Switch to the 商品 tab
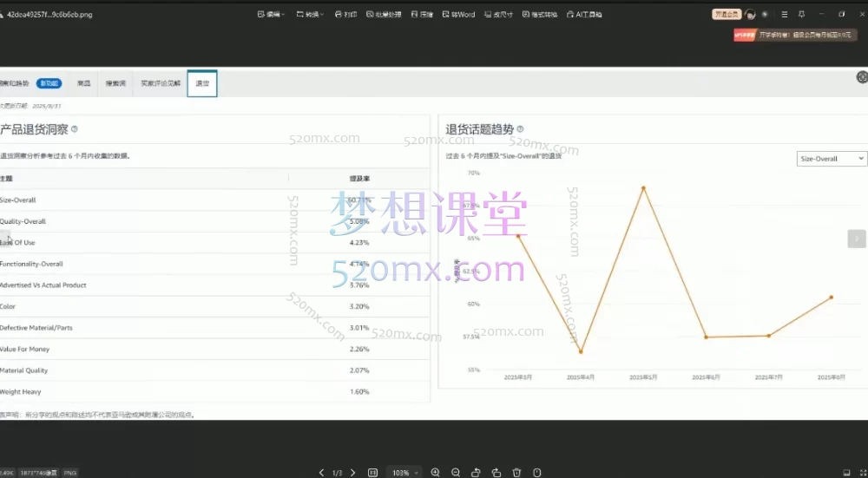The image size is (868, 478). coord(83,83)
